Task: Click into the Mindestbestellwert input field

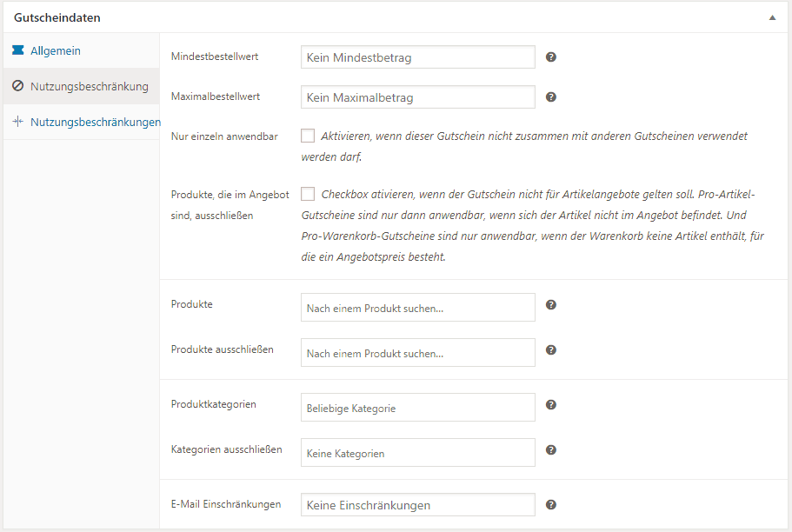Action: [417, 57]
